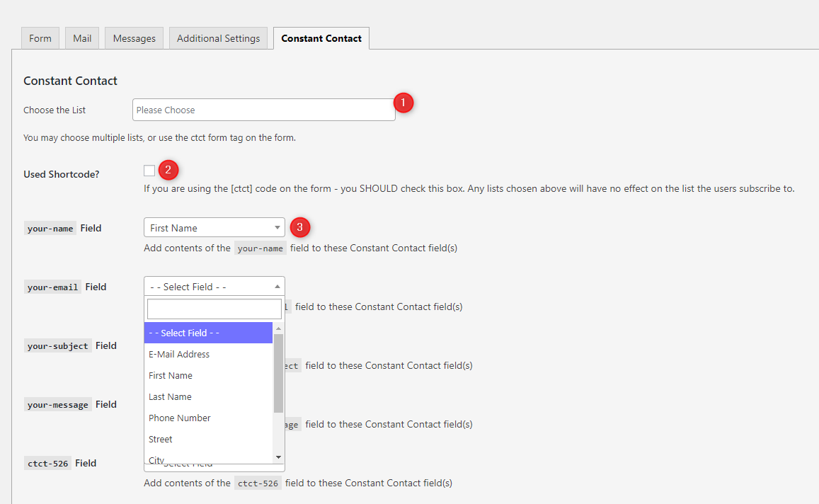This screenshot has width=819, height=504.
Task: Switch to the Form tab
Action: pos(40,38)
